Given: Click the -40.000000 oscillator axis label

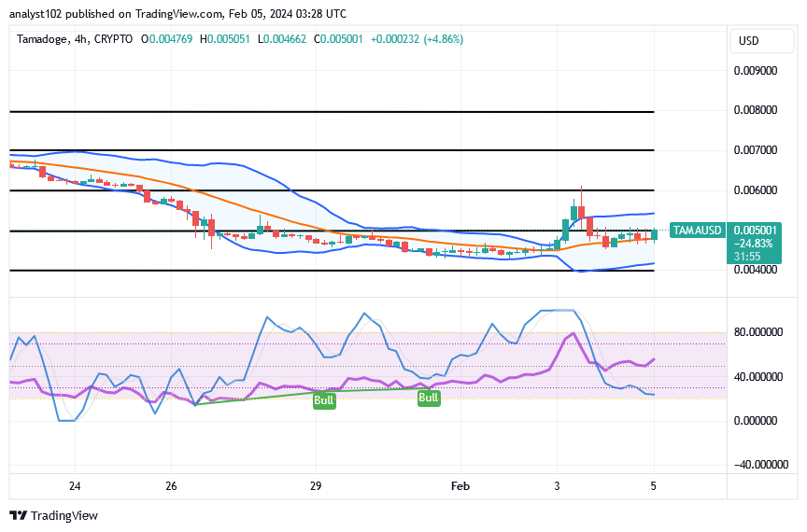Looking at the screenshot, I should pos(760,465).
